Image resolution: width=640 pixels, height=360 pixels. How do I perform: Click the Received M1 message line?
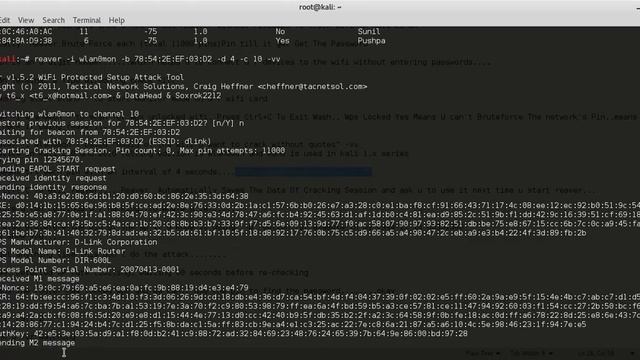point(40,279)
